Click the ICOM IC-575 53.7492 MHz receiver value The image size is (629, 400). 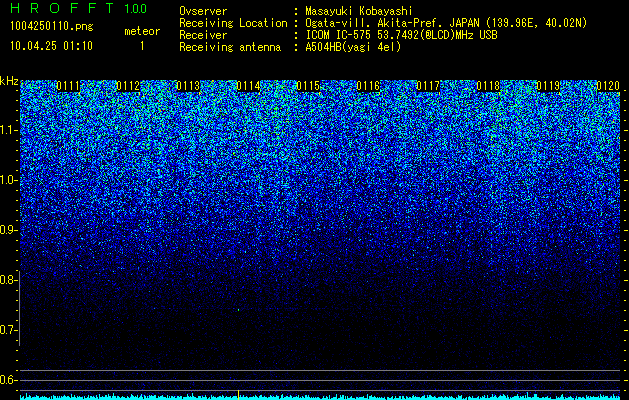point(401,35)
